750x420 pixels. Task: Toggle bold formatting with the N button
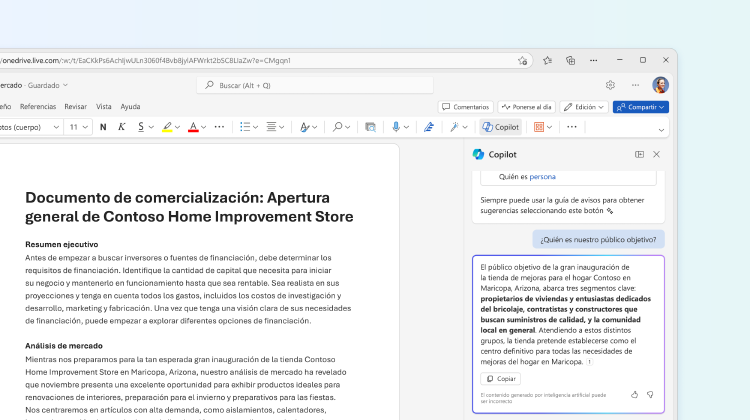(103, 127)
